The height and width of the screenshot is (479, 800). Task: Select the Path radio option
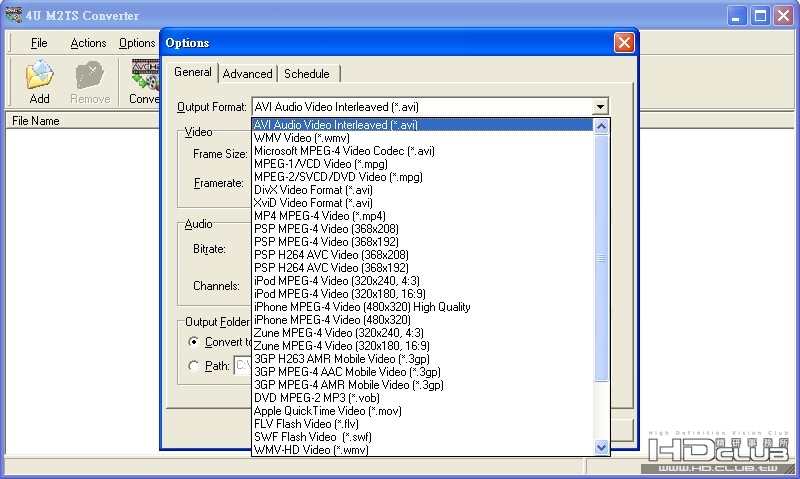coord(193,366)
